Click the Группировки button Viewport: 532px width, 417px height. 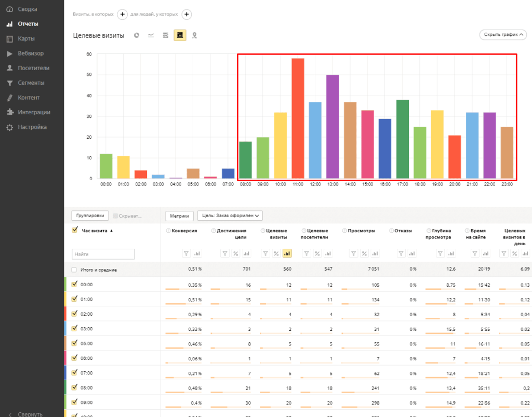tap(90, 216)
